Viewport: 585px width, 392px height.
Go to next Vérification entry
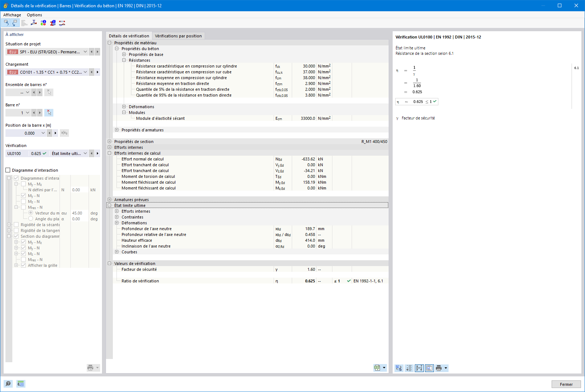(x=98, y=154)
